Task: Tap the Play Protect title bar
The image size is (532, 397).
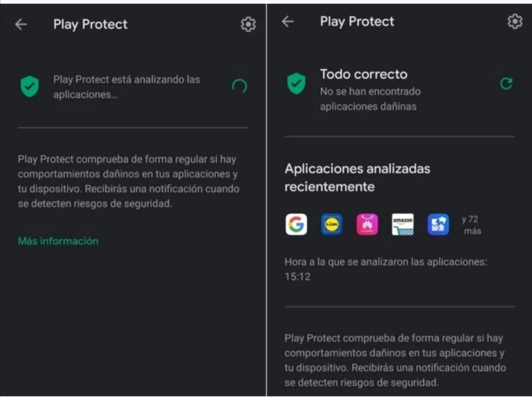Action: tap(90, 24)
